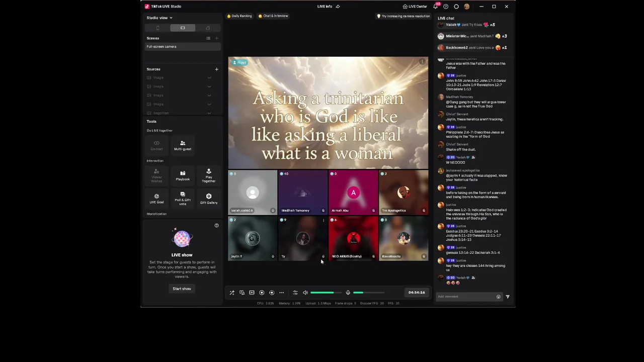This screenshot has height=362, width=644.
Task: Open the LIVE Goal tool
Action: pos(156,199)
